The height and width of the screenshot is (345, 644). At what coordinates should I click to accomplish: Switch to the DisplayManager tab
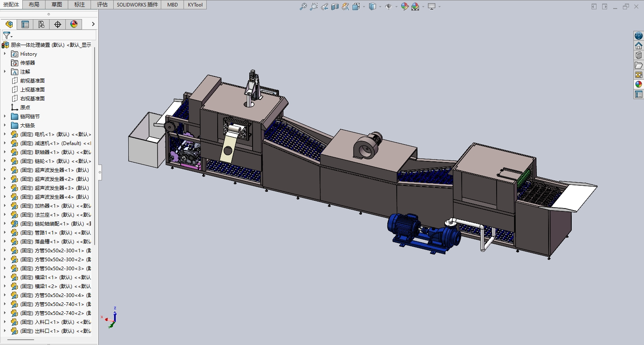click(x=74, y=24)
